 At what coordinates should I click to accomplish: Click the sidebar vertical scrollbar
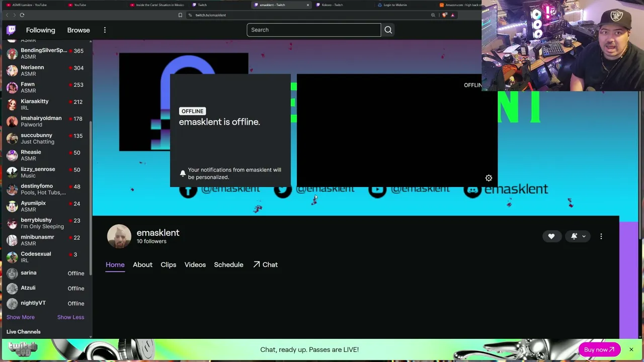tap(91, 199)
